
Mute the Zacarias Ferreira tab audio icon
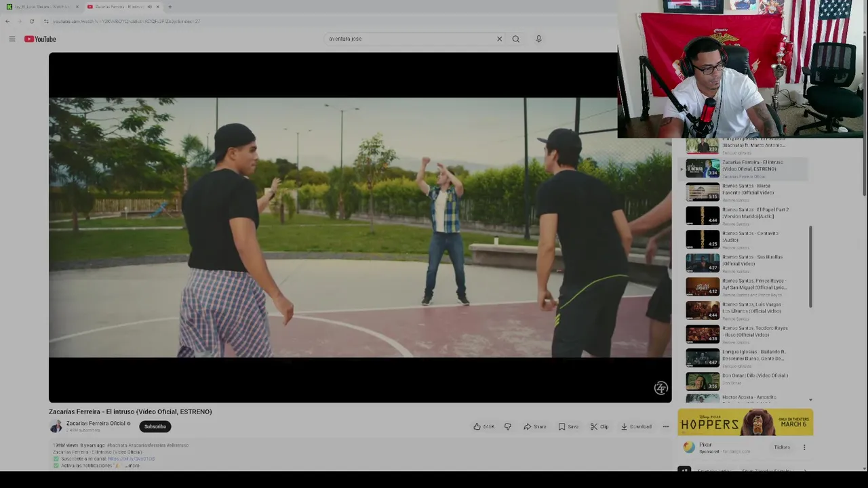[x=149, y=7]
